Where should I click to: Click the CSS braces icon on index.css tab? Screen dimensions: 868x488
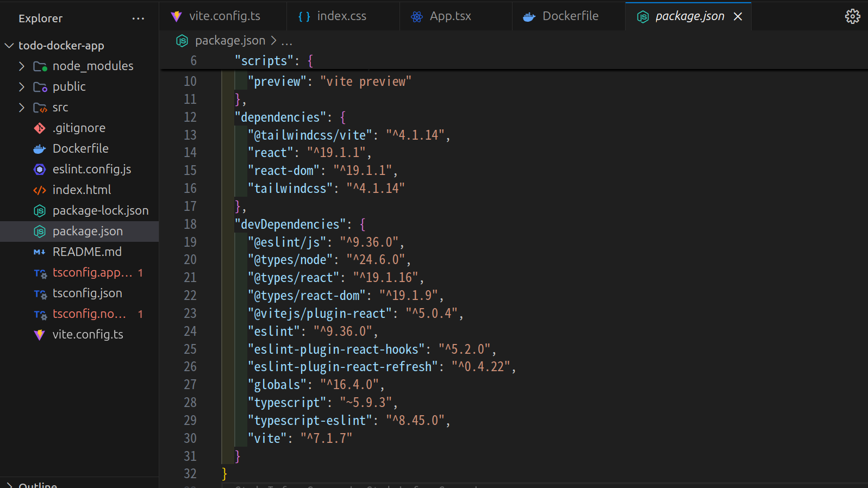coord(304,16)
